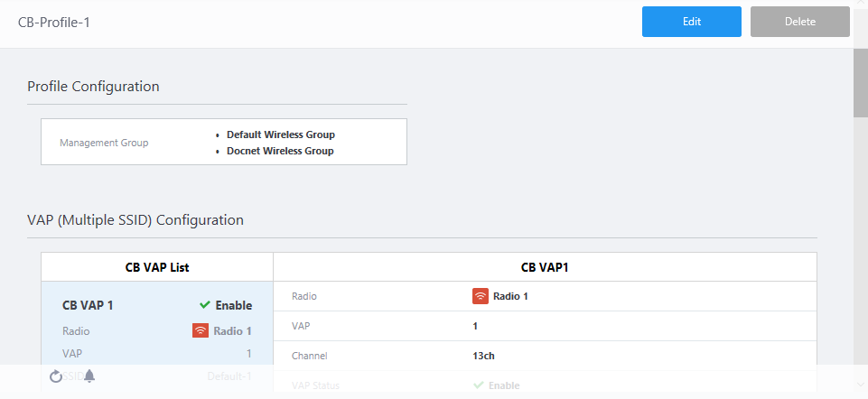
Task: Click the 13ch channel value
Action: [x=483, y=356]
